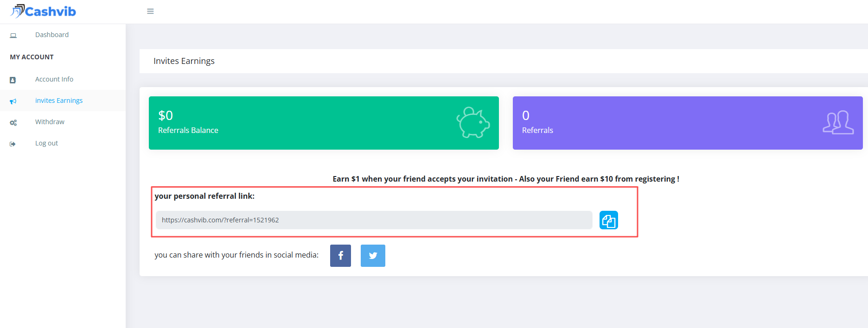Click the referrals people icon
Screen dimensions: 868x328
pos(838,123)
